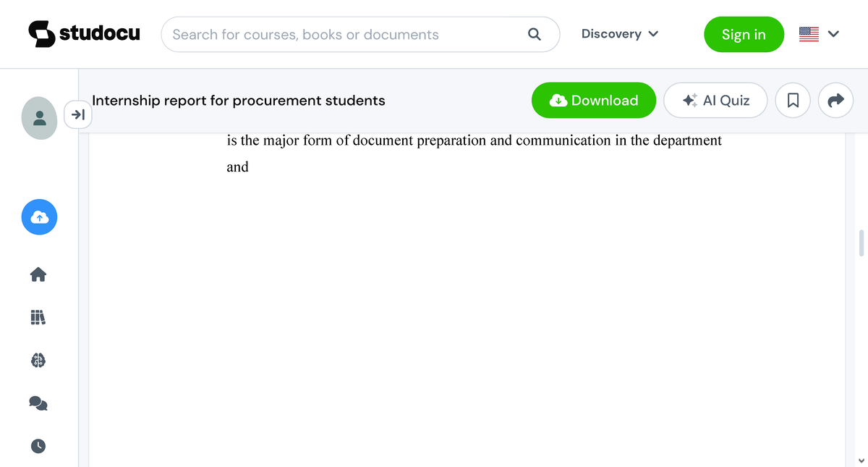
Task: Launch the AI Quiz
Action: pos(715,100)
